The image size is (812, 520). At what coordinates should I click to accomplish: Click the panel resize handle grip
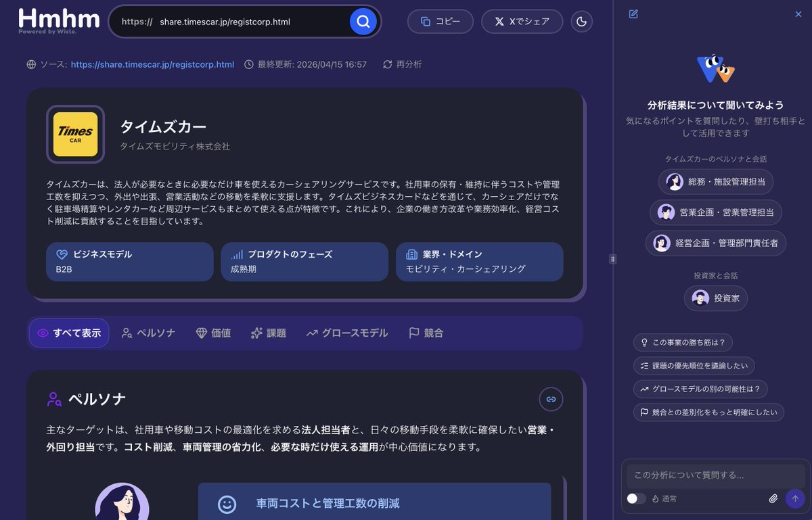pos(612,259)
